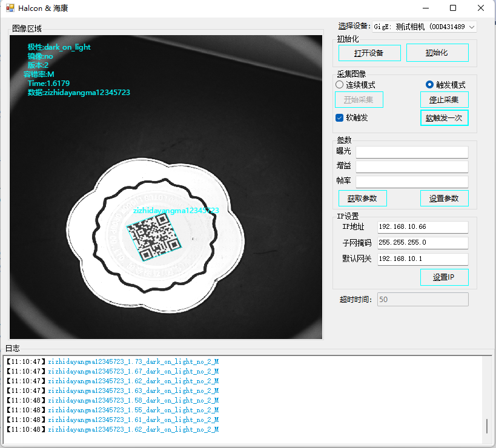Click the 版本:2 overlay text
Viewport: 496px width, 448px height.
38,65
